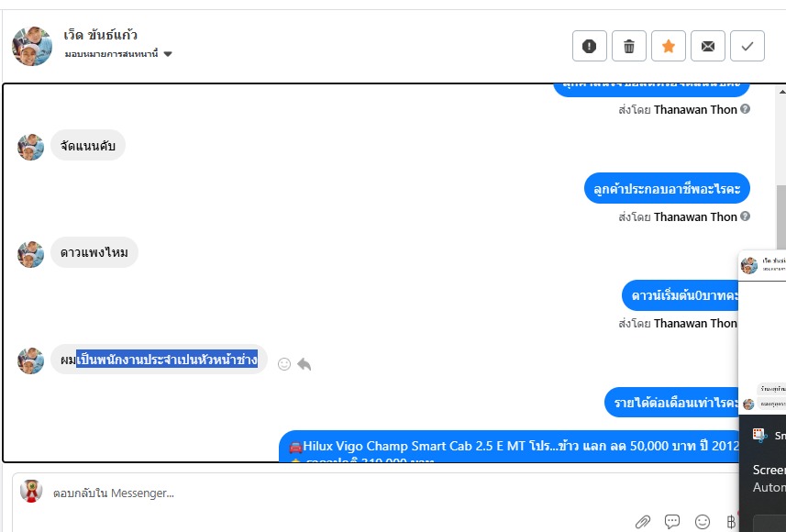Click the emoji reaction icon beside highlighted message
Viewport: 786px width, 532px height.
(x=284, y=364)
